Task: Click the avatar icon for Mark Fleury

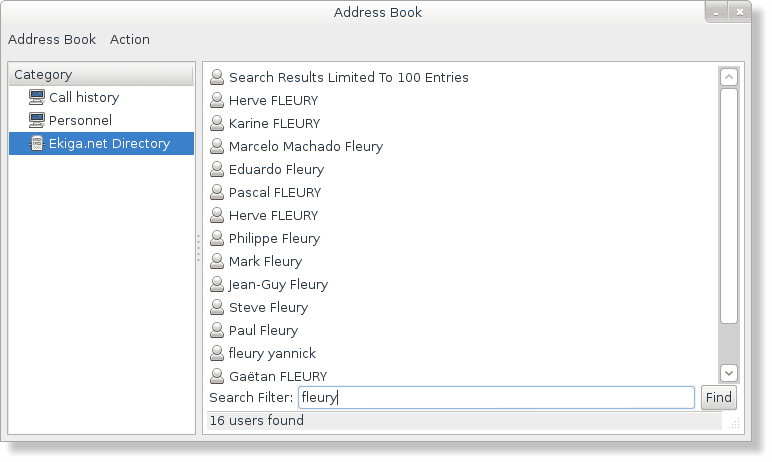Action: [217, 261]
